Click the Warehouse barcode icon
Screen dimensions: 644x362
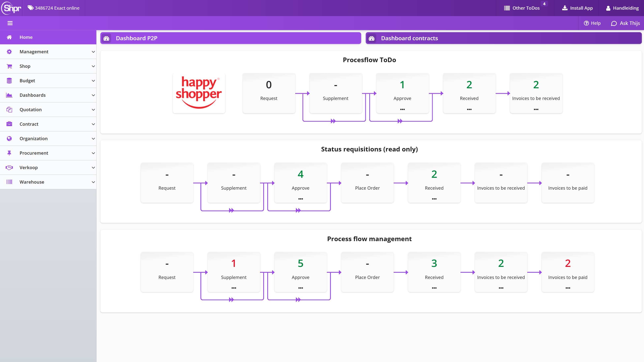coord(9,182)
